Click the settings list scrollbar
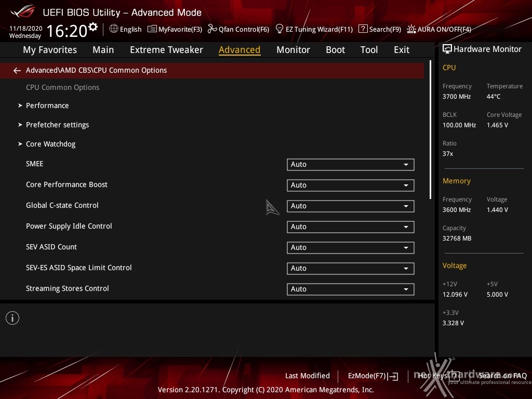 coord(431,129)
